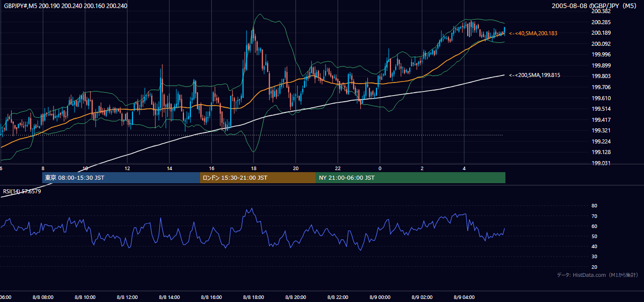This screenshot has height=302, width=644.
Task: Click RSI axis level 40
Action: coord(594,246)
